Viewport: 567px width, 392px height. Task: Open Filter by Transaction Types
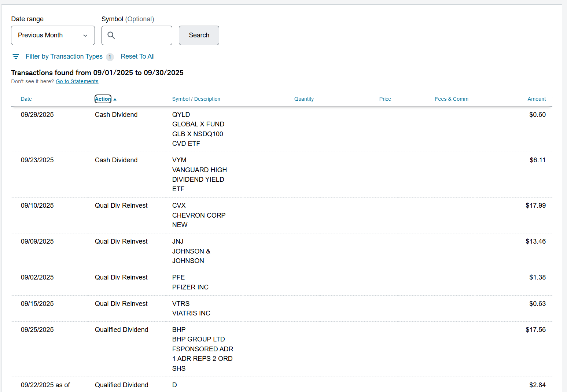coord(64,56)
